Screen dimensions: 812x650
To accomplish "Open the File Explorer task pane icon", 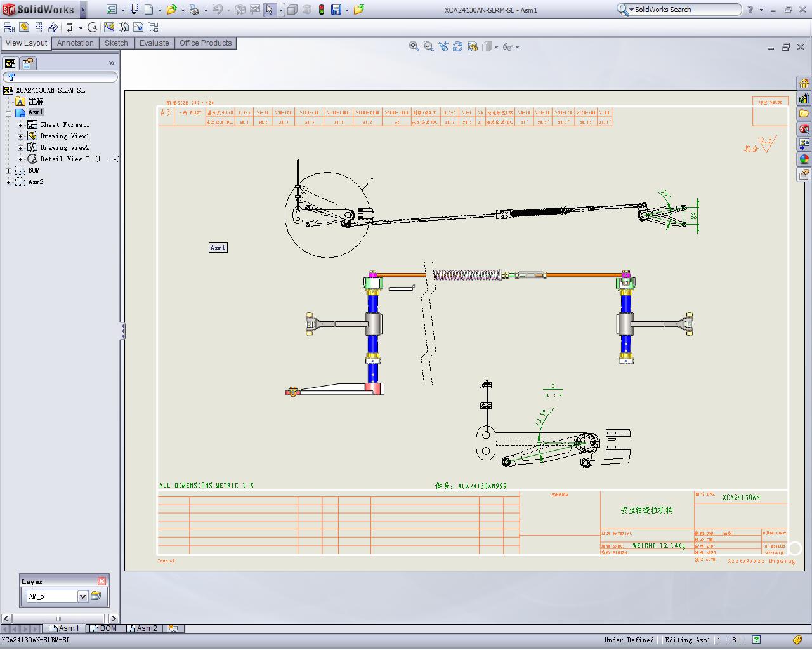I will point(804,114).
